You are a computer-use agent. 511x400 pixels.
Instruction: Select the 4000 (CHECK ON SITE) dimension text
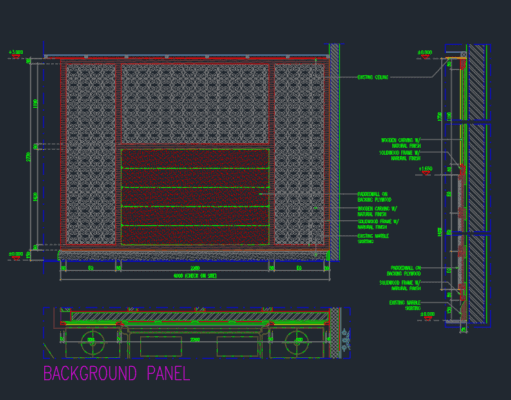pos(195,276)
